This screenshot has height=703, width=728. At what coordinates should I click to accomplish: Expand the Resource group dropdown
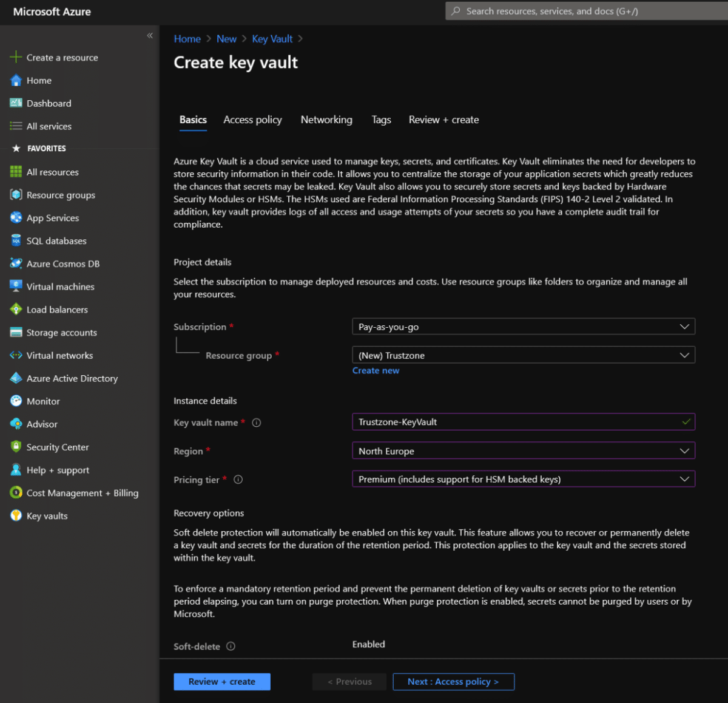[523, 355]
